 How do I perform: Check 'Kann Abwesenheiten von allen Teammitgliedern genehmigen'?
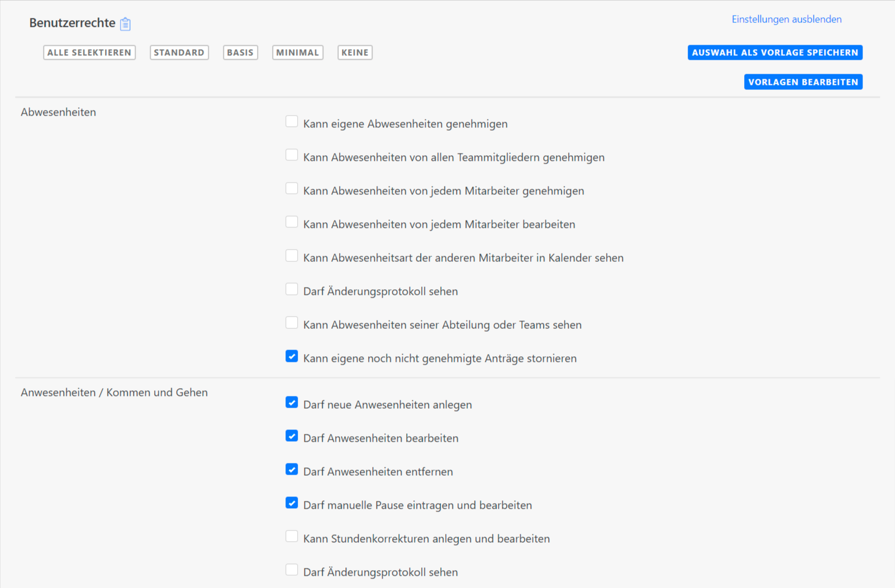click(x=292, y=155)
